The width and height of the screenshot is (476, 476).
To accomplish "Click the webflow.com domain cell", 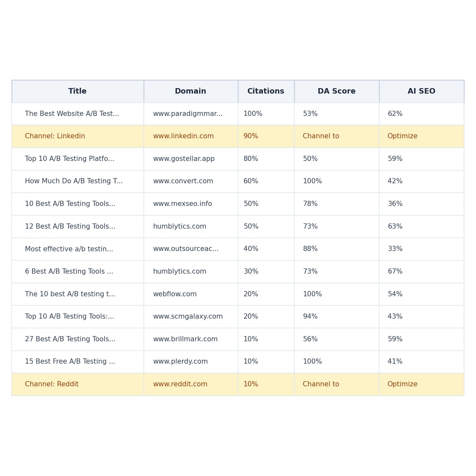I will click(x=175, y=294).
